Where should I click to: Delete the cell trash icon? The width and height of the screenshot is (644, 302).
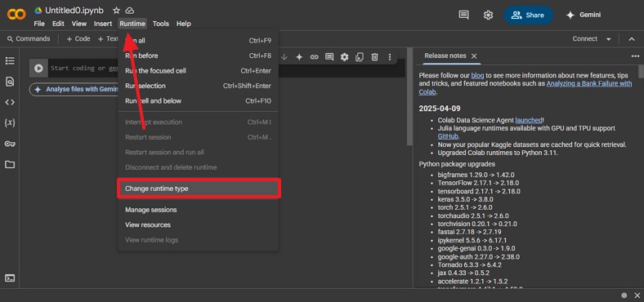pyautogui.click(x=374, y=57)
